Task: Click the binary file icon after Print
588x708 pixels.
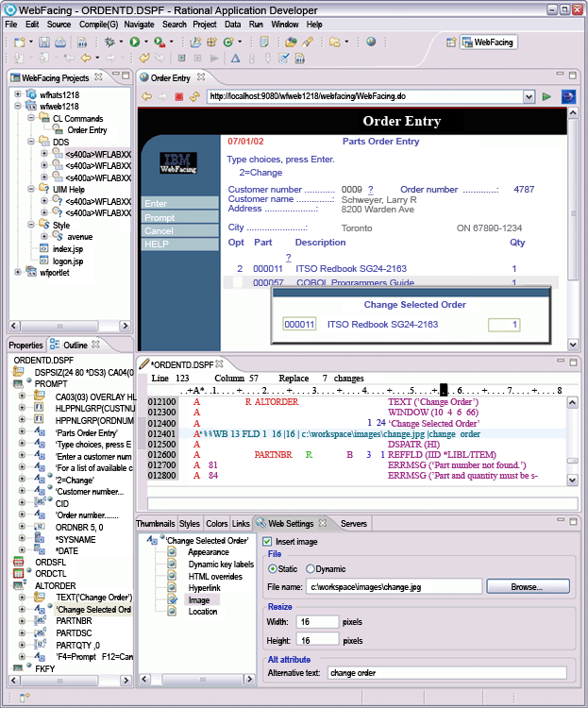Action: click(x=82, y=42)
